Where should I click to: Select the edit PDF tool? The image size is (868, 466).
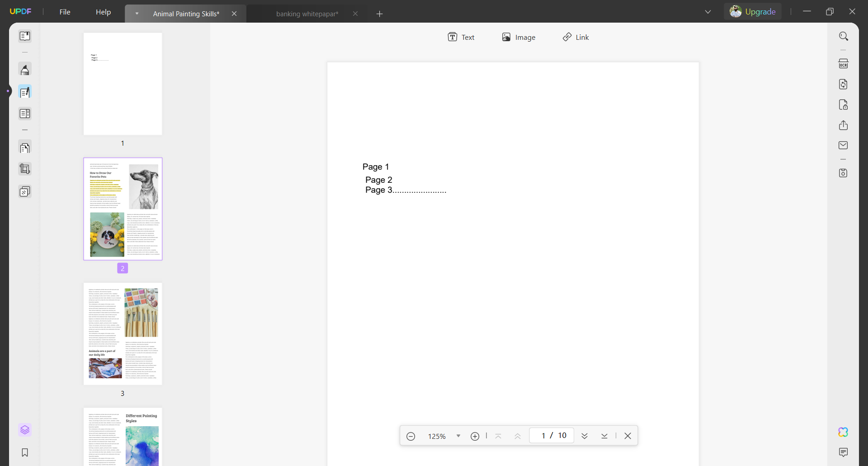(25, 92)
